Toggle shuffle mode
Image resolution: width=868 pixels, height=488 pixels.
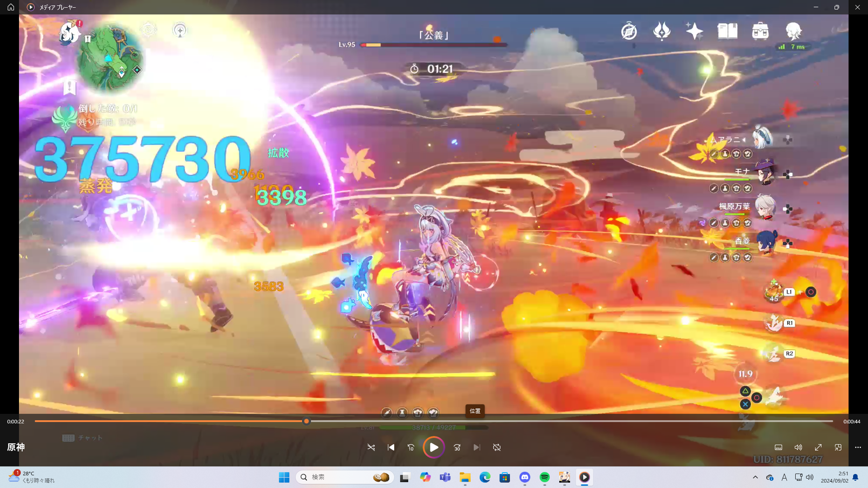click(371, 447)
